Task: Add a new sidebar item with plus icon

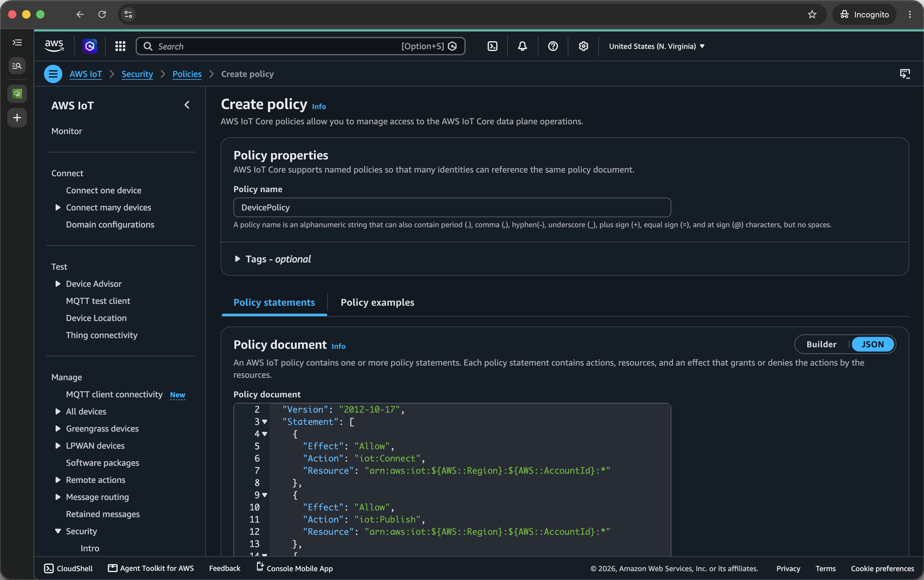Action: point(17,117)
